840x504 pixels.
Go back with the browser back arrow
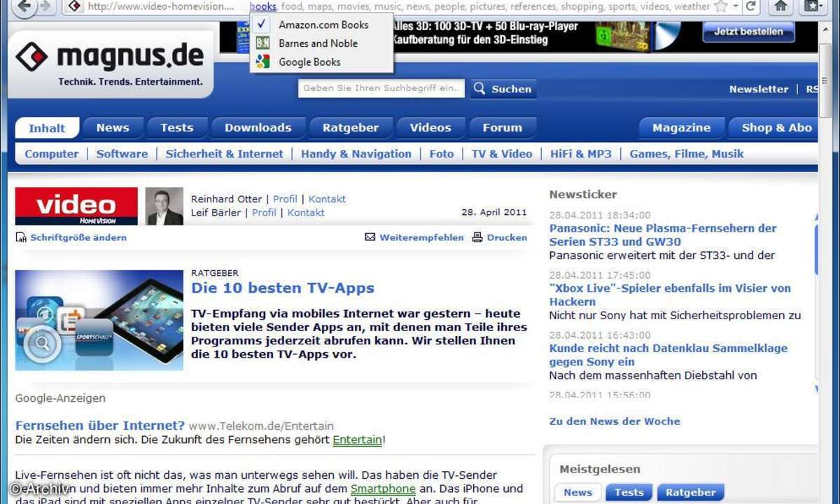click(x=25, y=7)
